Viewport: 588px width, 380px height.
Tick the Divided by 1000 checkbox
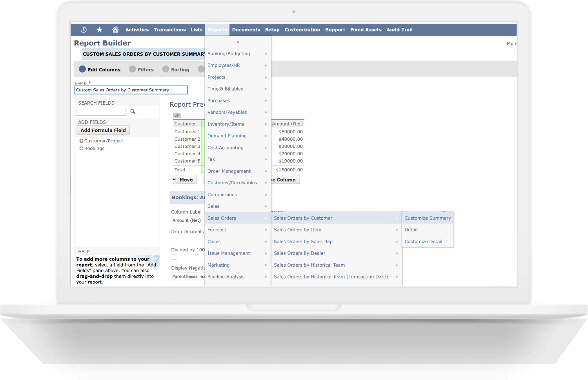tap(174, 257)
